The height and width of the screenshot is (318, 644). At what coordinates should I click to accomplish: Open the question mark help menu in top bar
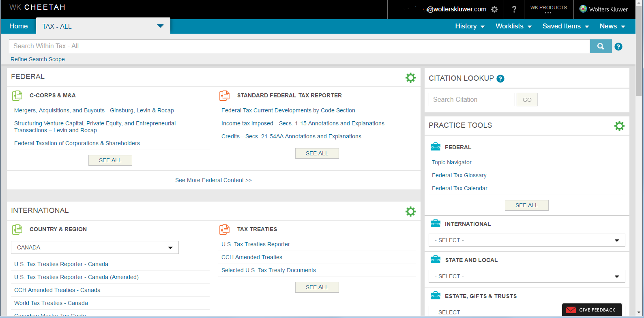(x=514, y=9)
